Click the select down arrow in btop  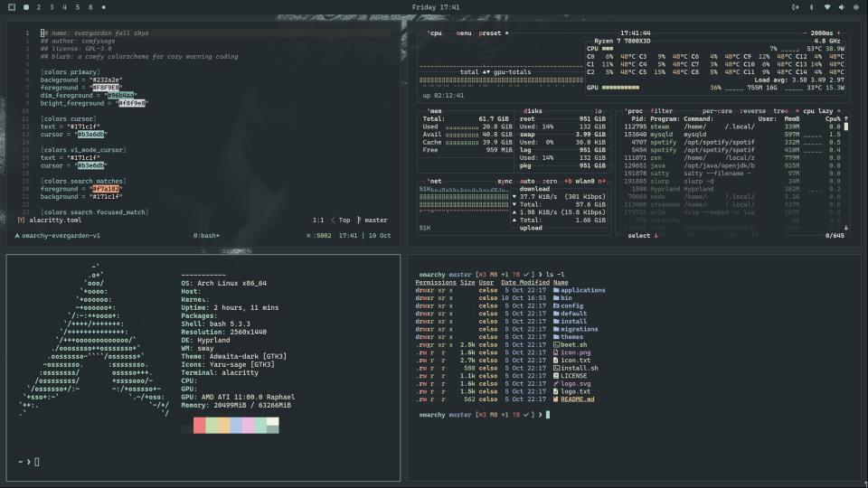point(656,236)
